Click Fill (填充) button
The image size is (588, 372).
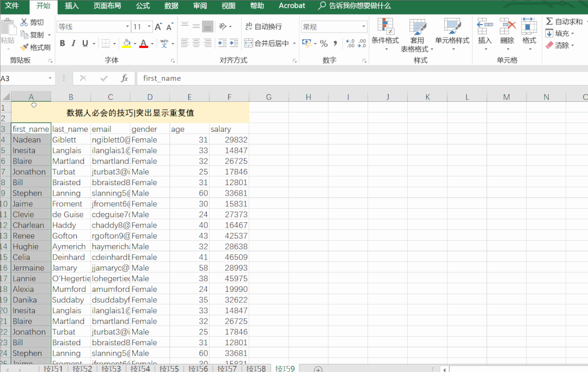point(560,33)
